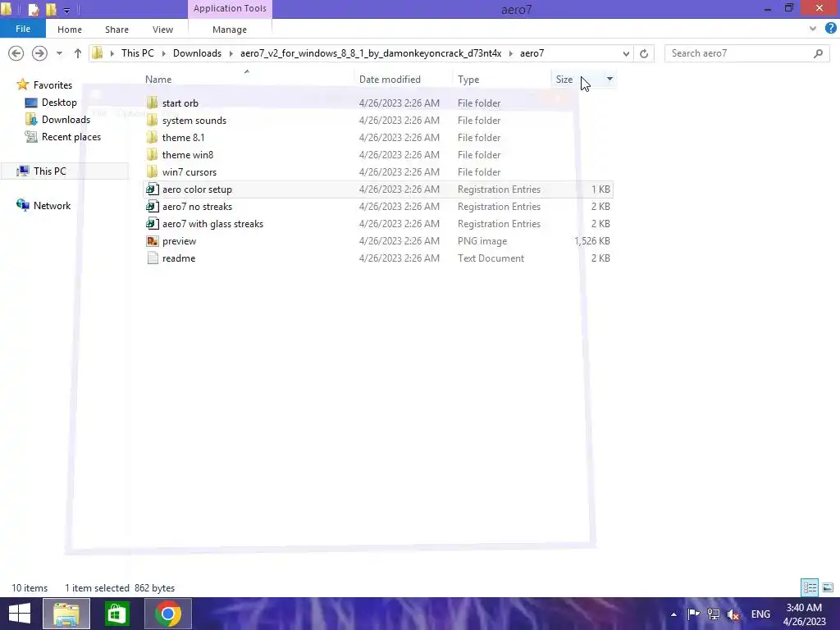Open Desktop in the navigation pane
The image size is (840, 630).
pyautogui.click(x=59, y=103)
